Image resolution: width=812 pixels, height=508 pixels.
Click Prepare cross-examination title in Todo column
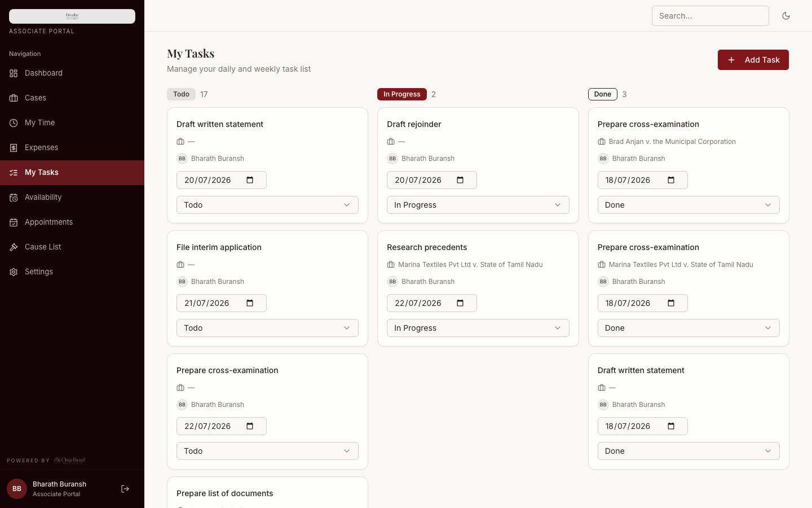coord(227,370)
